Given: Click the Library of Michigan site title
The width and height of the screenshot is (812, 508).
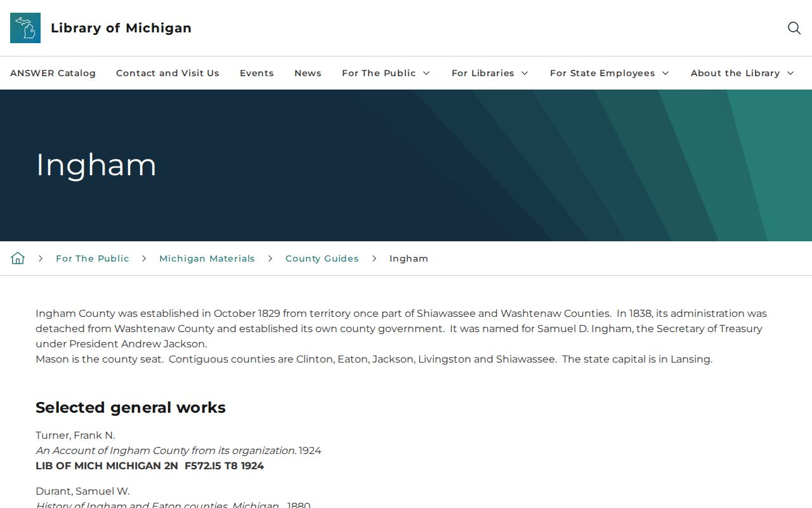Looking at the screenshot, I should tap(121, 28).
